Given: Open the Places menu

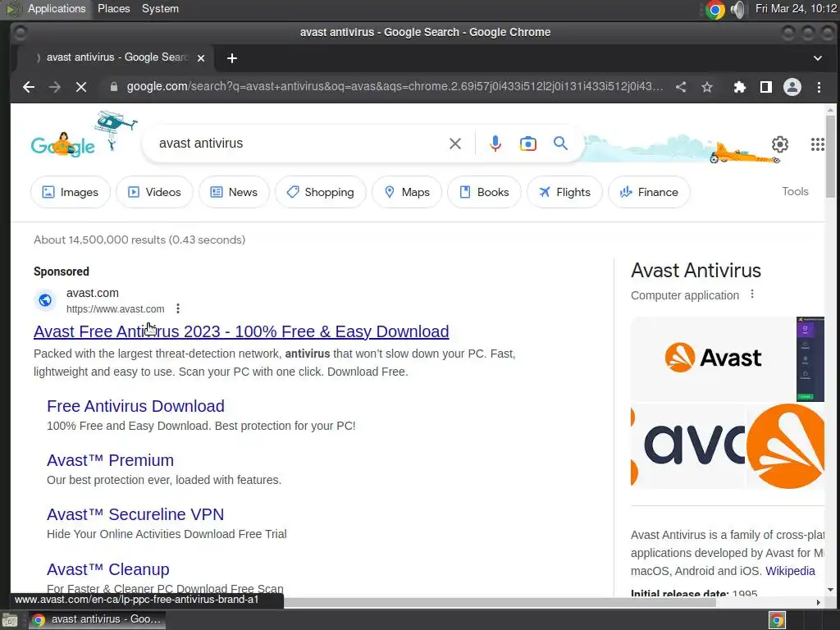Looking at the screenshot, I should tap(113, 8).
